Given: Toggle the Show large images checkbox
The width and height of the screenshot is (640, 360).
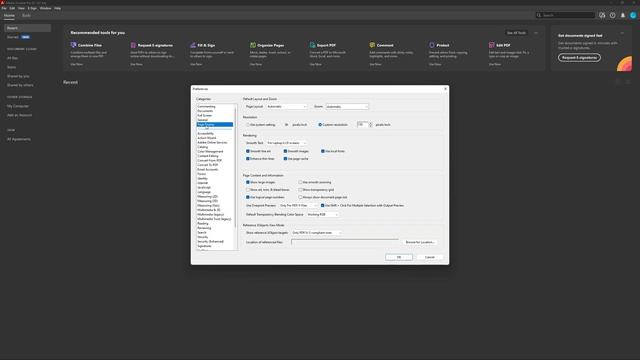Looking at the screenshot, I should pyautogui.click(x=248, y=182).
